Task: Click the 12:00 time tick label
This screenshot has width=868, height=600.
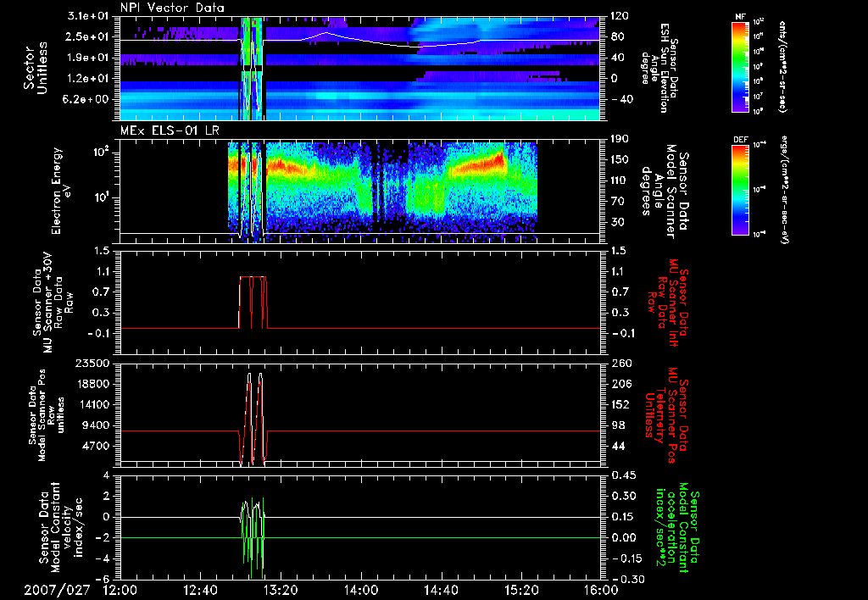Action: coord(120,590)
